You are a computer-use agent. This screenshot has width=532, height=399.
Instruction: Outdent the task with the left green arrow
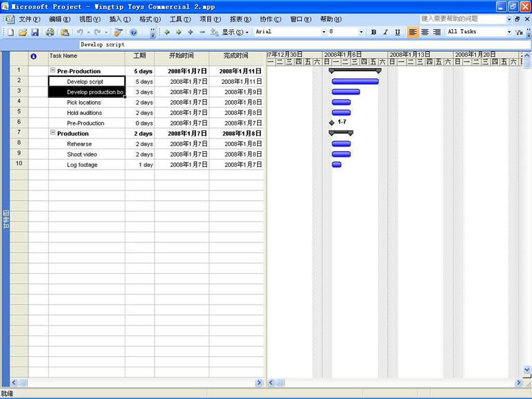coord(167,33)
